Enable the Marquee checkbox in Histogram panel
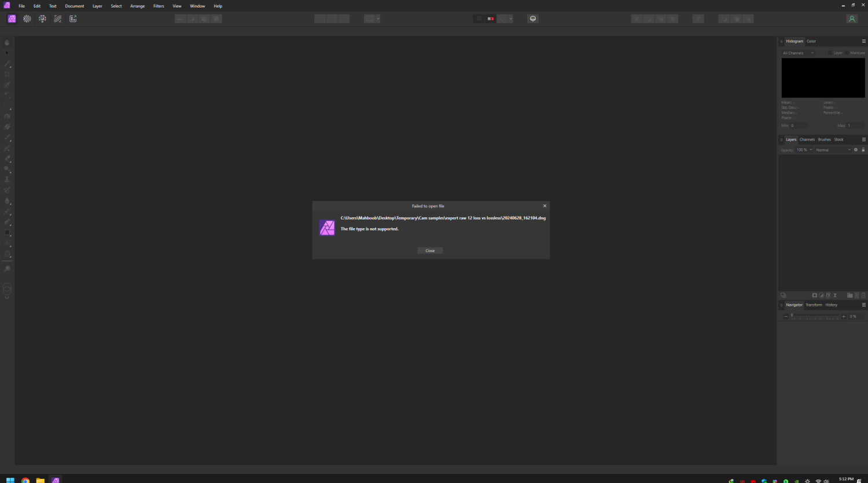The image size is (868, 483). click(848, 52)
